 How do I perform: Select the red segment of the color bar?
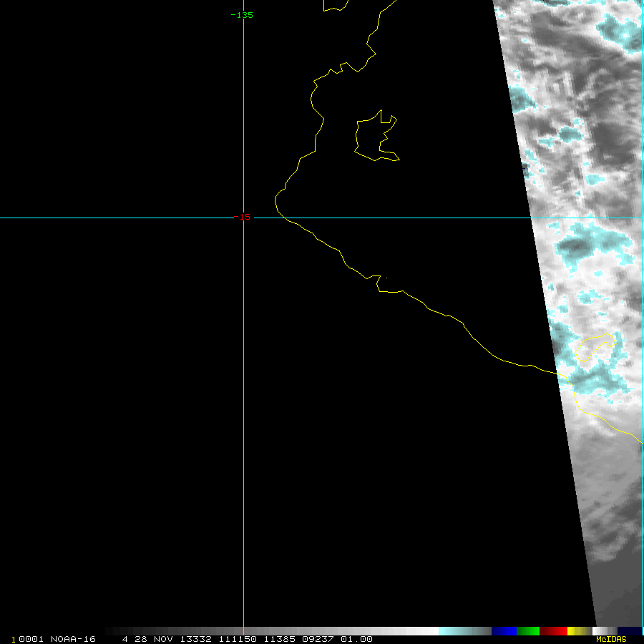click(553, 631)
